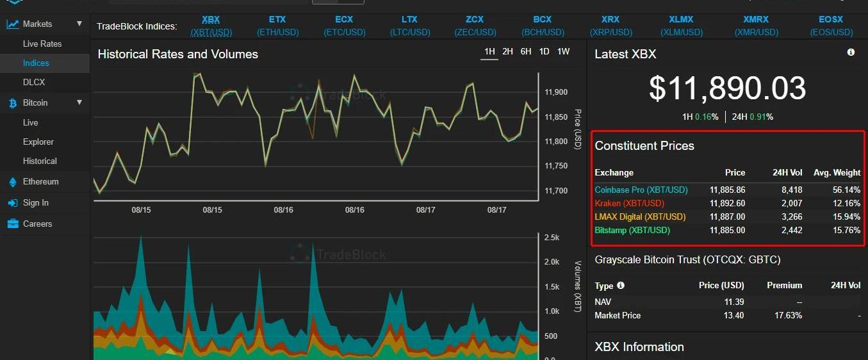Click the Ethereum diamond icon in sidebar
Screen dimensions: 868x360
point(12,182)
